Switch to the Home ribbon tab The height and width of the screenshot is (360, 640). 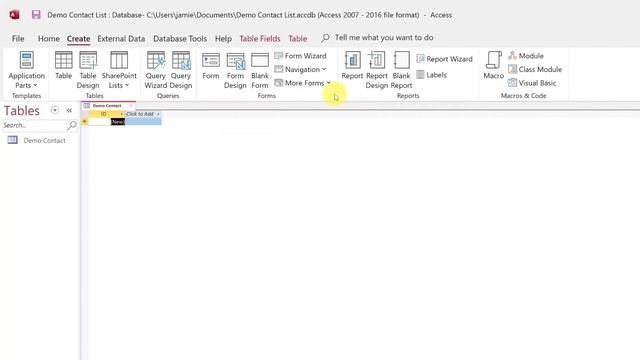[49, 38]
